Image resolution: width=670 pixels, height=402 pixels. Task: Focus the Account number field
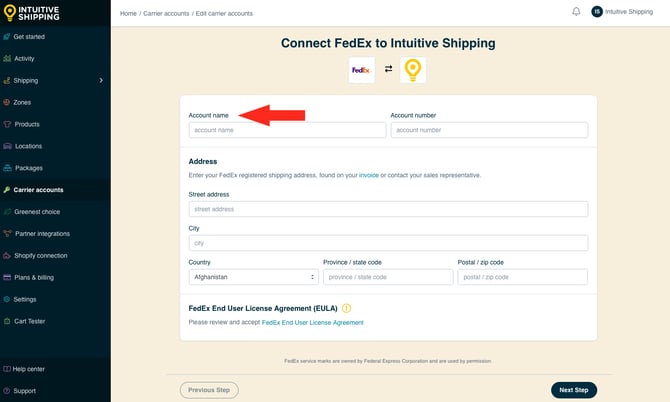click(x=489, y=130)
